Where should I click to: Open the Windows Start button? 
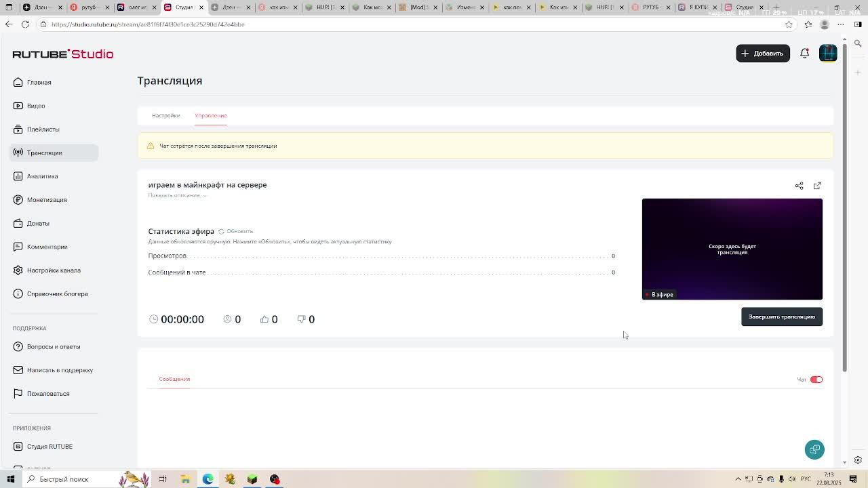coord(10,479)
